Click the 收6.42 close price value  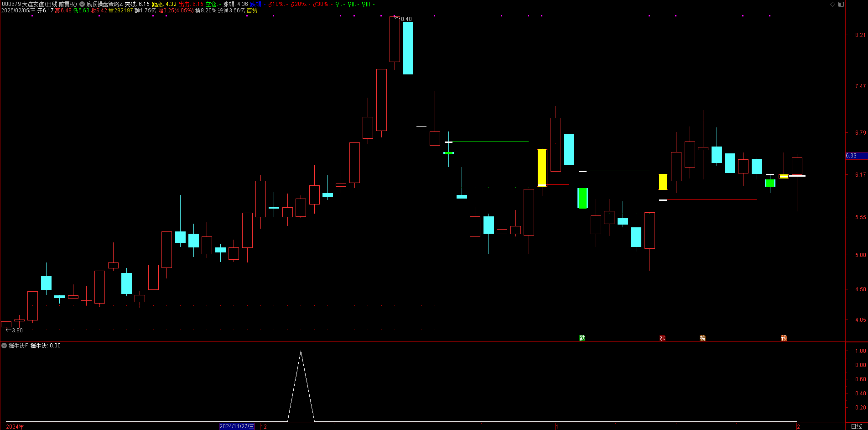(x=99, y=10)
